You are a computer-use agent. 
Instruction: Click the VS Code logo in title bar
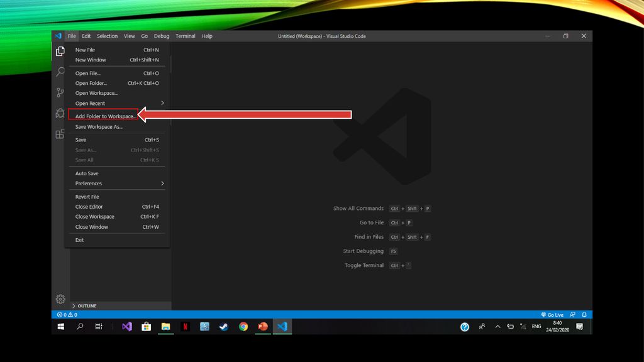[58, 36]
